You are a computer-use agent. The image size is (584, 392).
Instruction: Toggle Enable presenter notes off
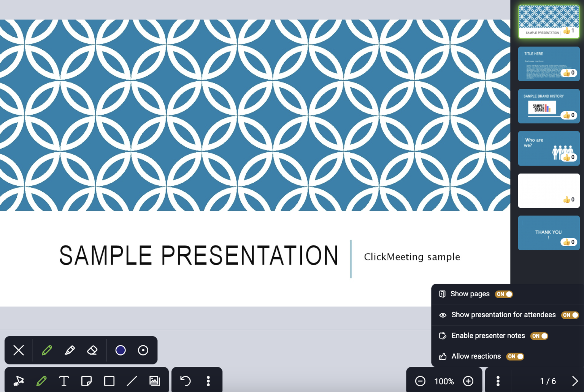tap(540, 336)
